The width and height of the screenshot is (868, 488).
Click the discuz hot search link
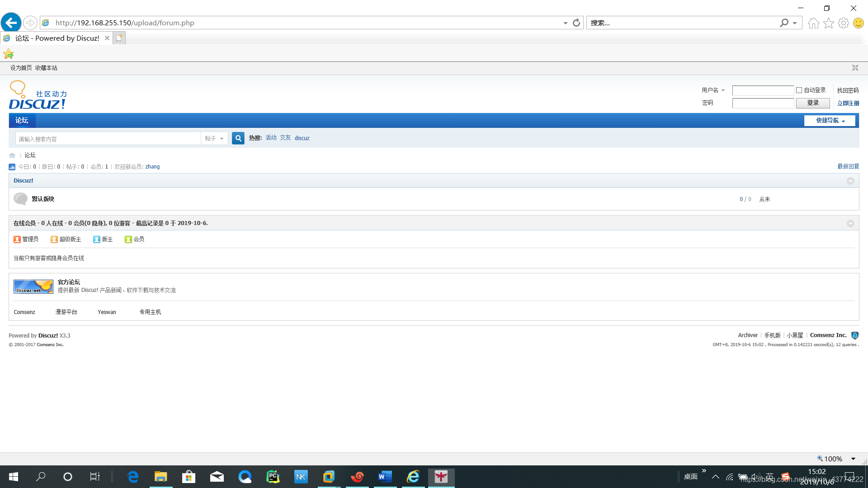(302, 138)
